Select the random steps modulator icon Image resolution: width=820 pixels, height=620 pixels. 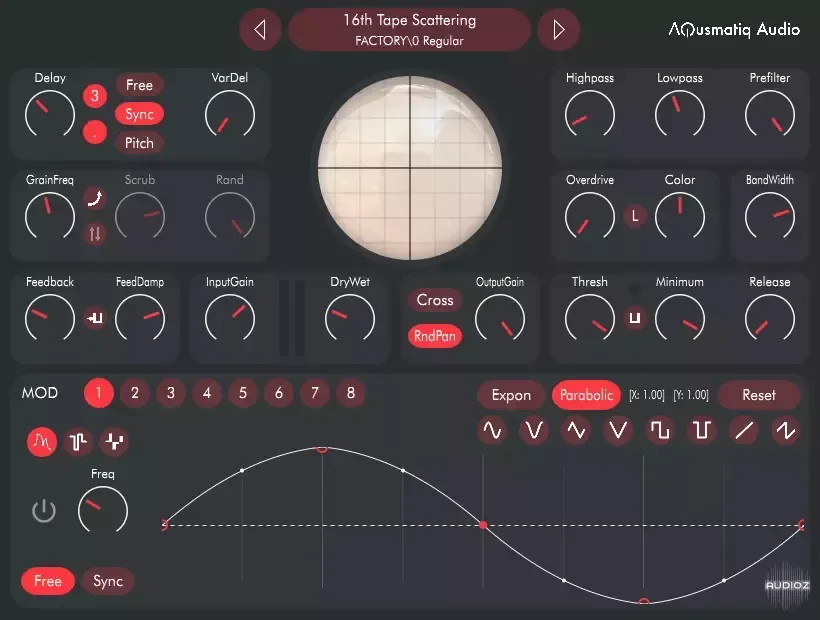click(115, 442)
